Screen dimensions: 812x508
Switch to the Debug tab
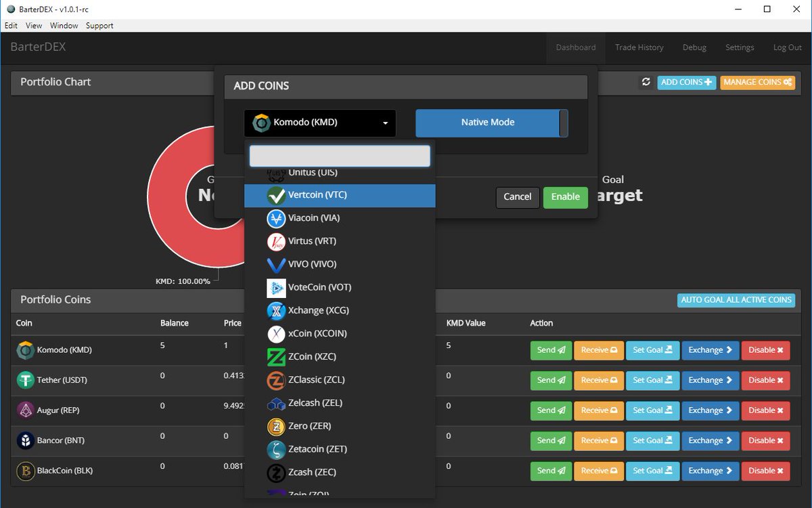point(694,47)
